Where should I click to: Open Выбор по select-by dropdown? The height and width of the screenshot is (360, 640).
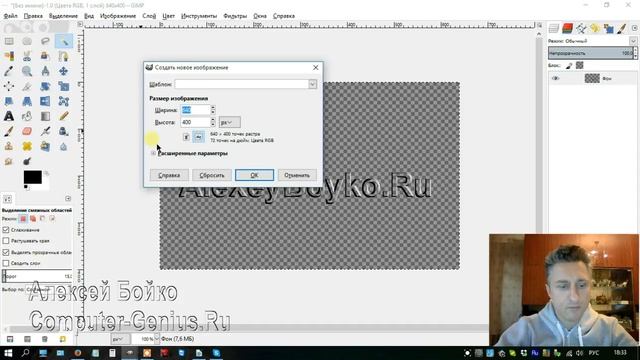pyautogui.click(x=49, y=289)
